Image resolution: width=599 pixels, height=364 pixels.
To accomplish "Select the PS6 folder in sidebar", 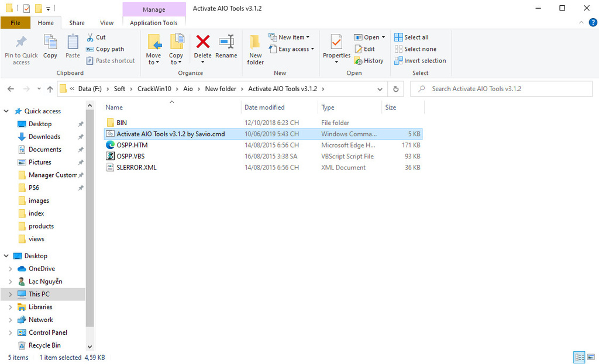I will (x=33, y=188).
